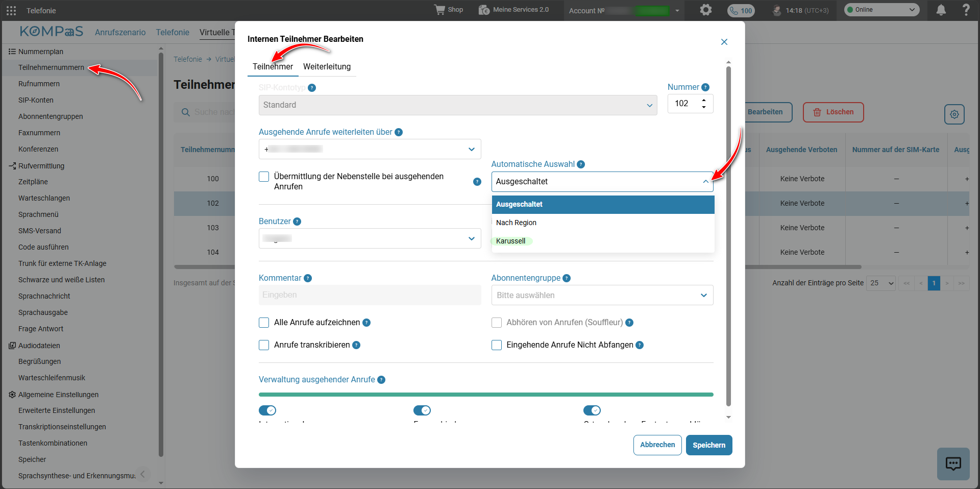Select Nach Region option
The width and height of the screenshot is (980, 489).
tap(603, 223)
